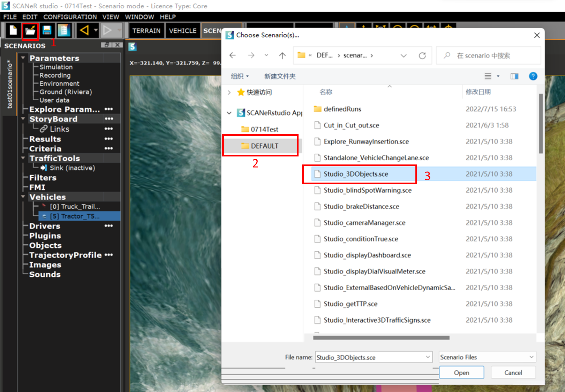Open the WINDOW menu
The height and width of the screenshot is (392, 565).
140,17
